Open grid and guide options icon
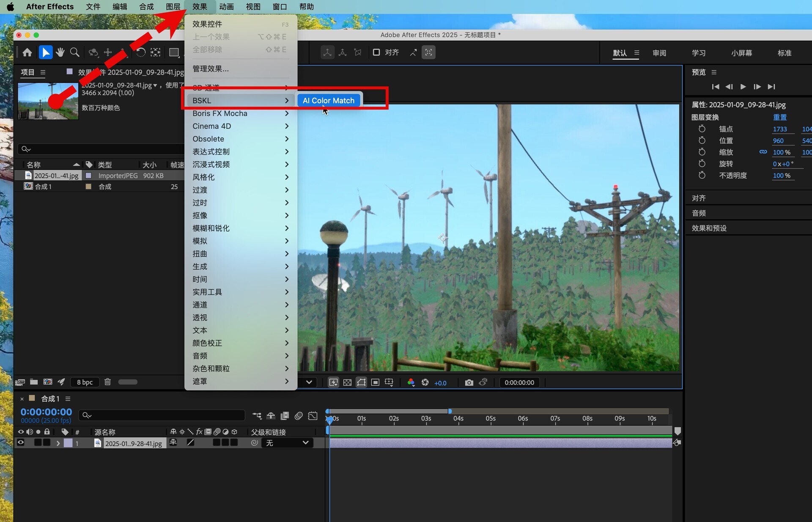This screenshot has height=522, width=812. pos(389,382)
